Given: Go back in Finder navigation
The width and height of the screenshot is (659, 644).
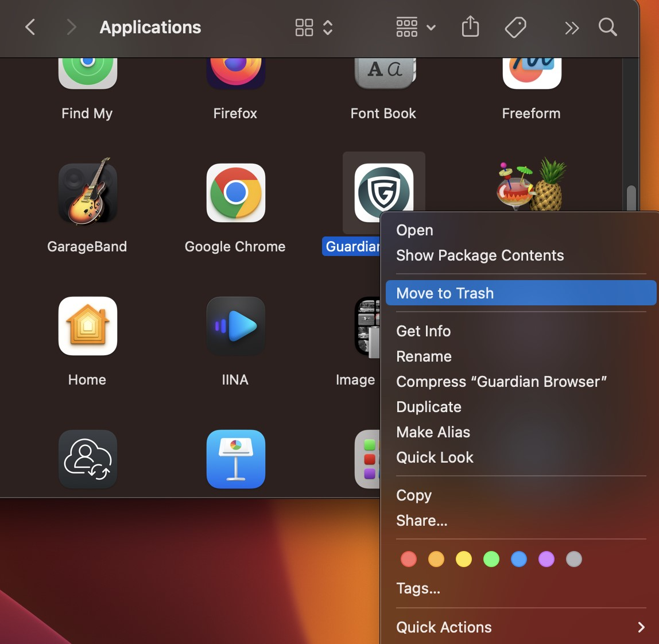Looking at the screenshot, I should pyautogui.click(x=30, y=28).
